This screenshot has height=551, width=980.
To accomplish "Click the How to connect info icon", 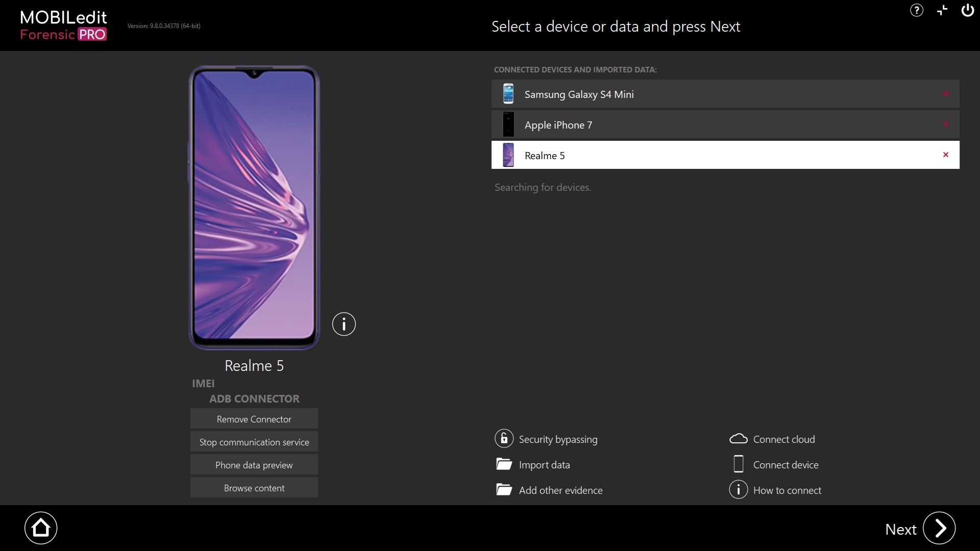I will [739, 490].
